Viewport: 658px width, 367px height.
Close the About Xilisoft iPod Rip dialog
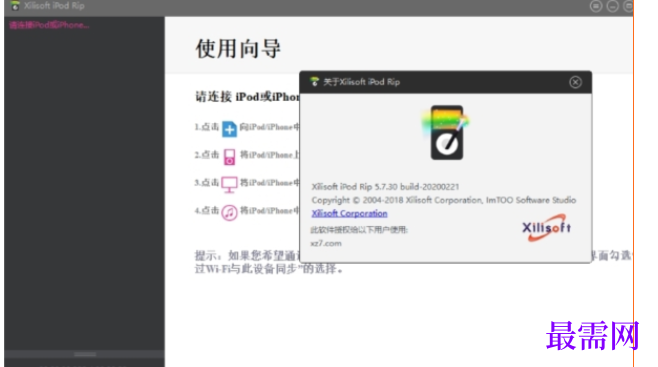pyautogui.click(x=575, y=82)
